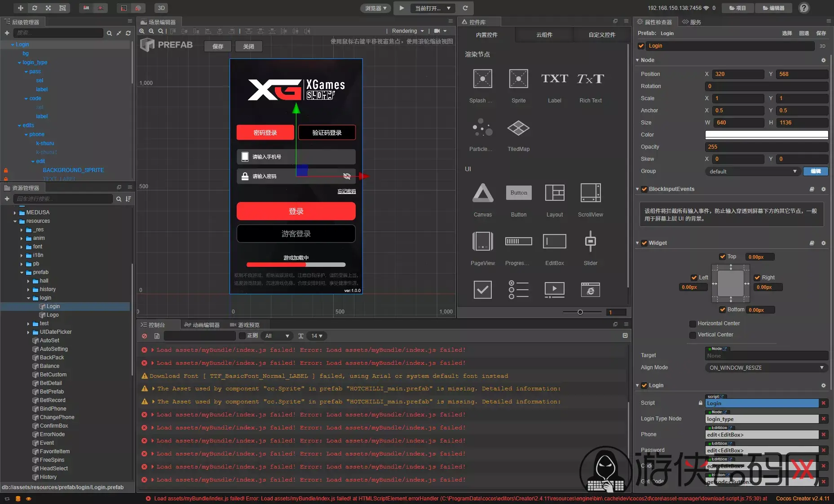Switch to the Custom Controls tab
This screenshot has height=504, width=834.
click(x=602, y=35)
